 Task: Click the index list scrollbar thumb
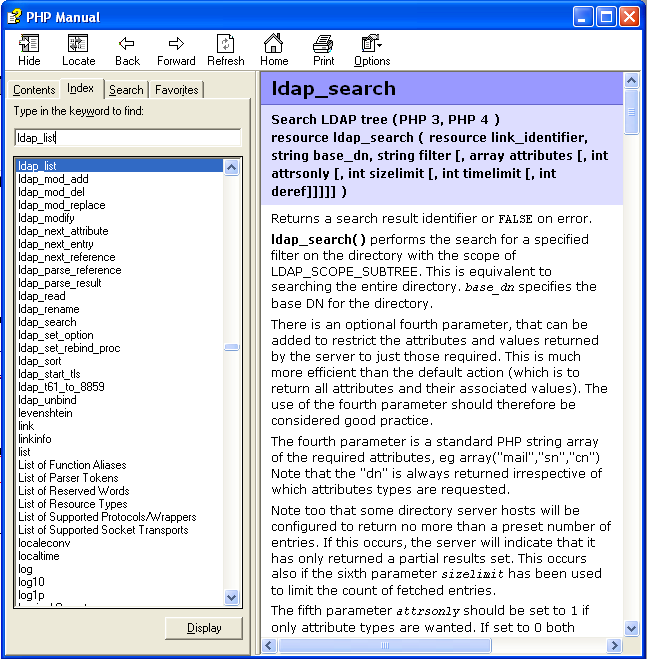231,347
